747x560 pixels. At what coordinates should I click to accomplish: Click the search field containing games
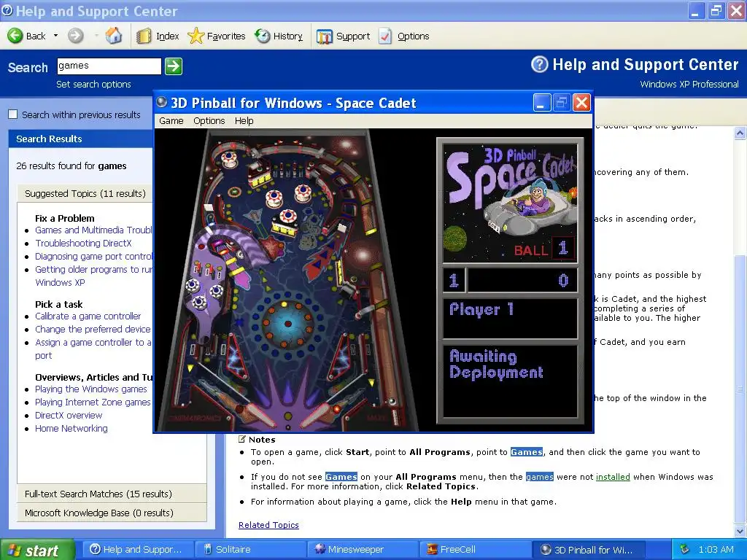click(109, 66)
